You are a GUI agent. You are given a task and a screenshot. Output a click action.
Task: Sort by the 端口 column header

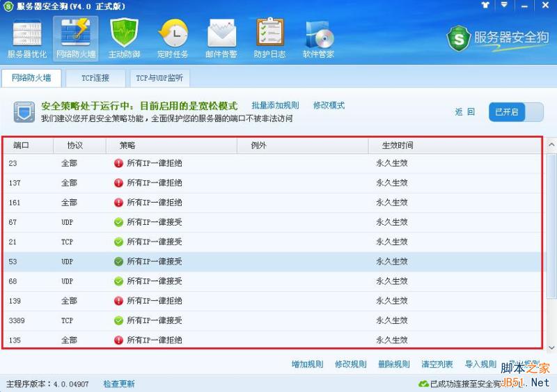[x=29, y=146]
